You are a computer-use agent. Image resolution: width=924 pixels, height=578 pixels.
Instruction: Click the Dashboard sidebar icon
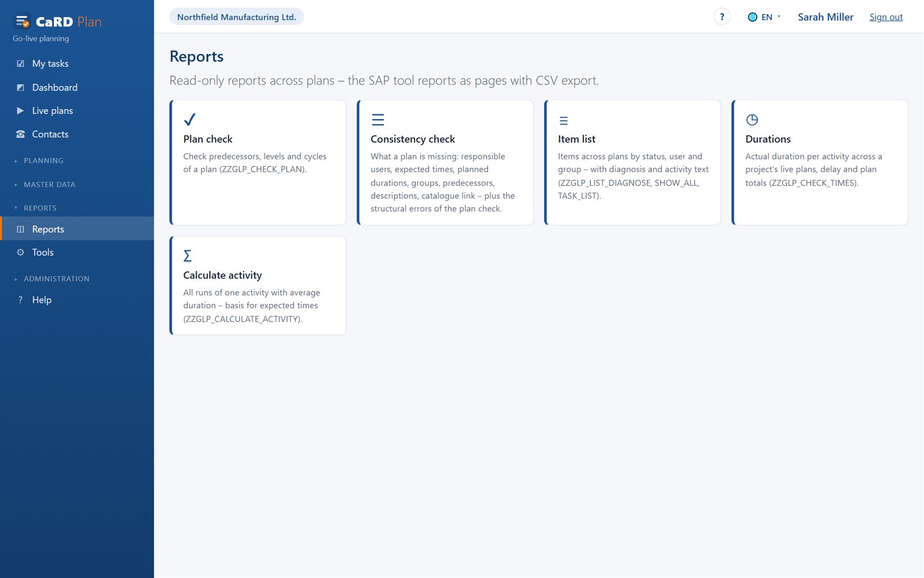point(20,87)
